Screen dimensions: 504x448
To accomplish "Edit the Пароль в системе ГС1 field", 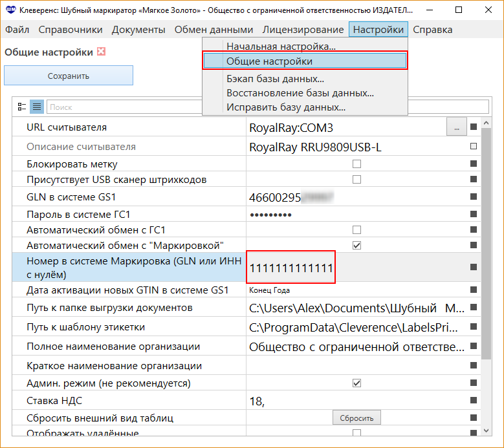I will (x=356, y=214).
